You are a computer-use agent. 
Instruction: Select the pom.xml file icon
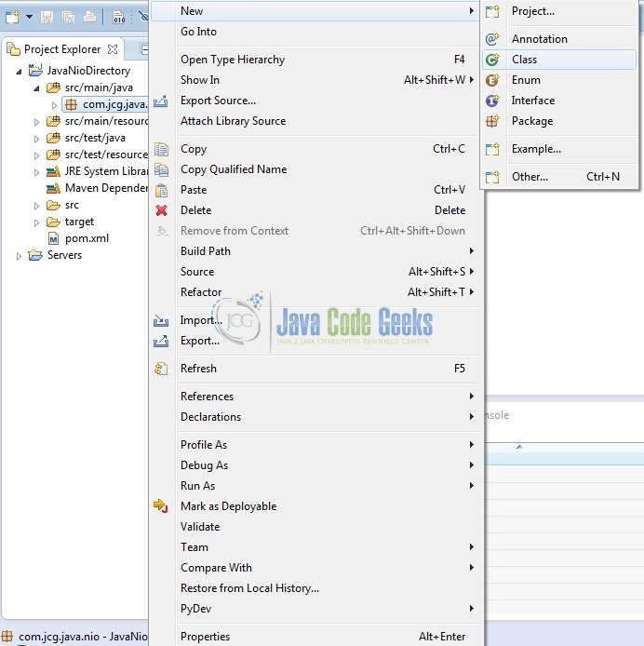[x=53, y=238]
